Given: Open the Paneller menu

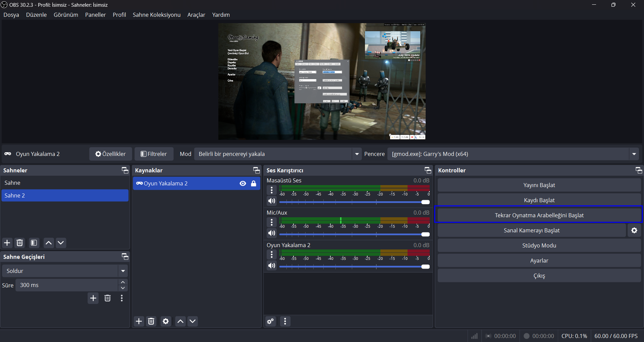Looking at the screenshot, I should point(95,15).
